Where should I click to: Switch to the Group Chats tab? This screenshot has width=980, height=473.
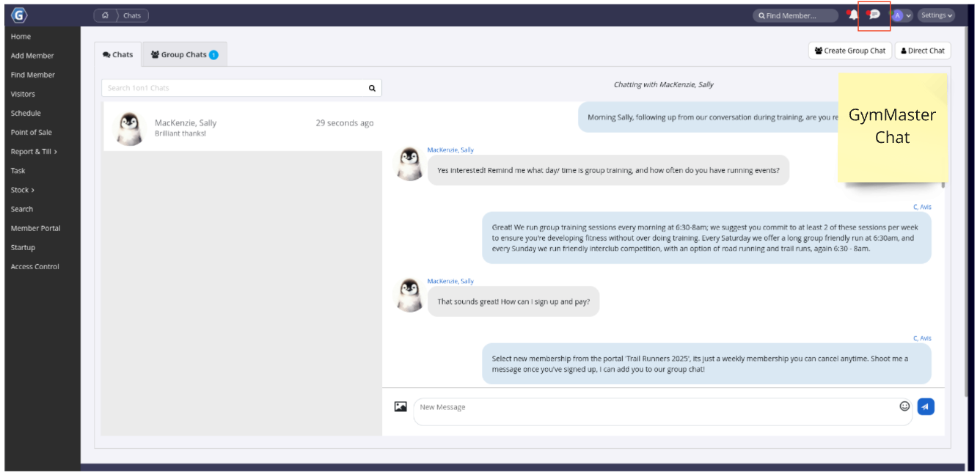[185, 54]
